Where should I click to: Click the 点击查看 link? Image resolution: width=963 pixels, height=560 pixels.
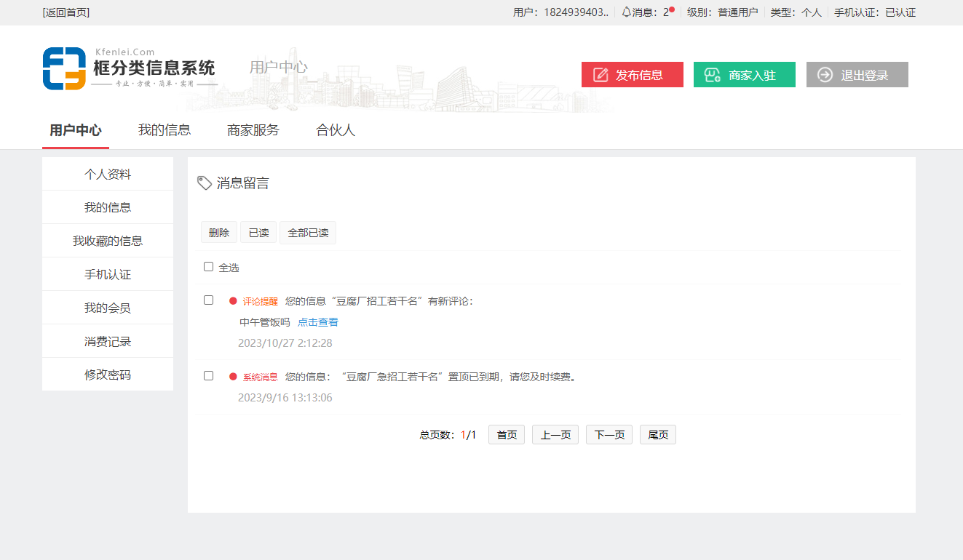pyautogui.click(x=318, y=322)
